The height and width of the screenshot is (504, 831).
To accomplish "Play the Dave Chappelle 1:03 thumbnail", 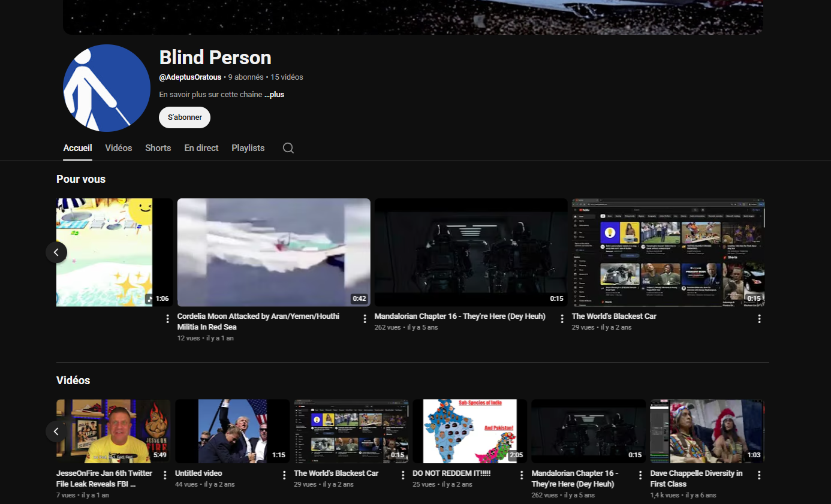I will tap(707, 431).
